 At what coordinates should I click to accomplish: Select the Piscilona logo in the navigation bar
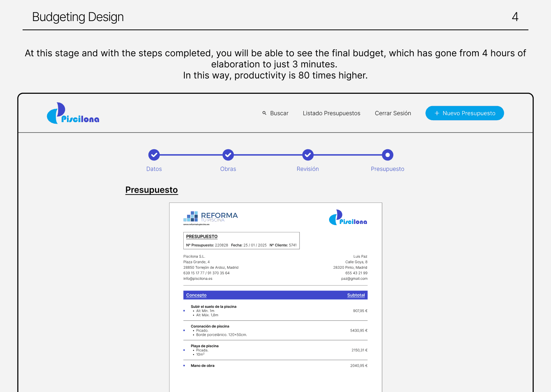[x=73, y=113]
